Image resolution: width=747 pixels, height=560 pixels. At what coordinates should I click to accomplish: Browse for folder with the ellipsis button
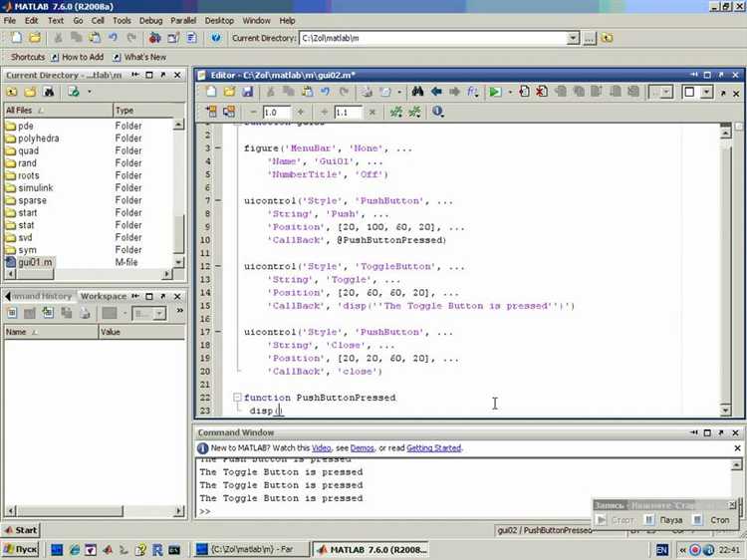590,38
